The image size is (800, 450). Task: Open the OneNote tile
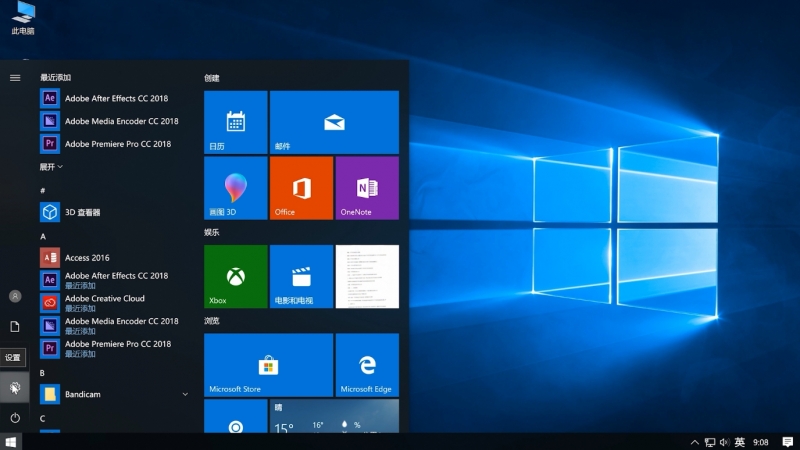(367, 188)
